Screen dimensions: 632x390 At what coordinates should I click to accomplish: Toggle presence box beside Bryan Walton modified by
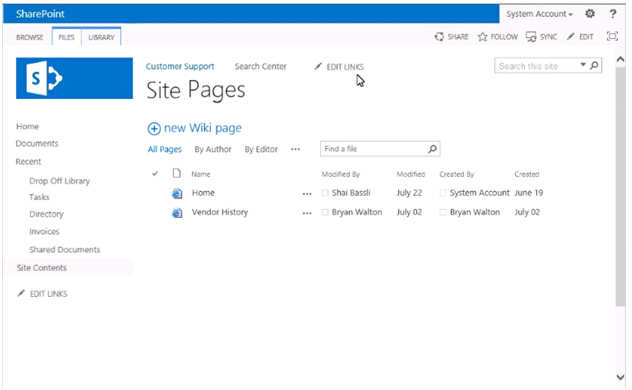click(325, 212)
